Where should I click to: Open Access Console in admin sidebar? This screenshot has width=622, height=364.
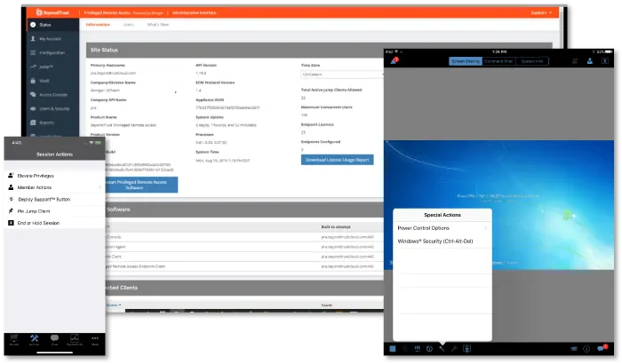coord(52,95)
